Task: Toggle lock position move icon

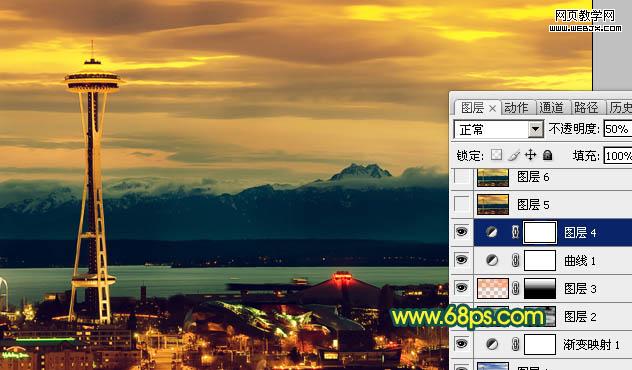Action: tap(530, 155)
